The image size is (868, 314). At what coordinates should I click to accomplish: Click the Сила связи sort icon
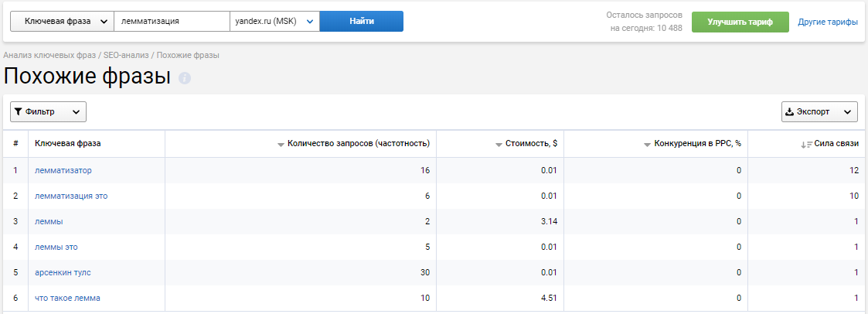[806, 144]
